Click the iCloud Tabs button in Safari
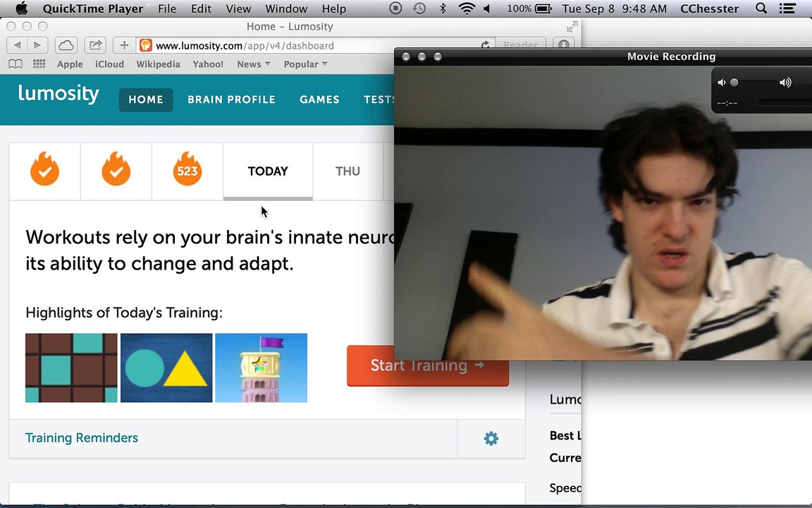Viewport: 812px width, 508px height. coord(66,45)
